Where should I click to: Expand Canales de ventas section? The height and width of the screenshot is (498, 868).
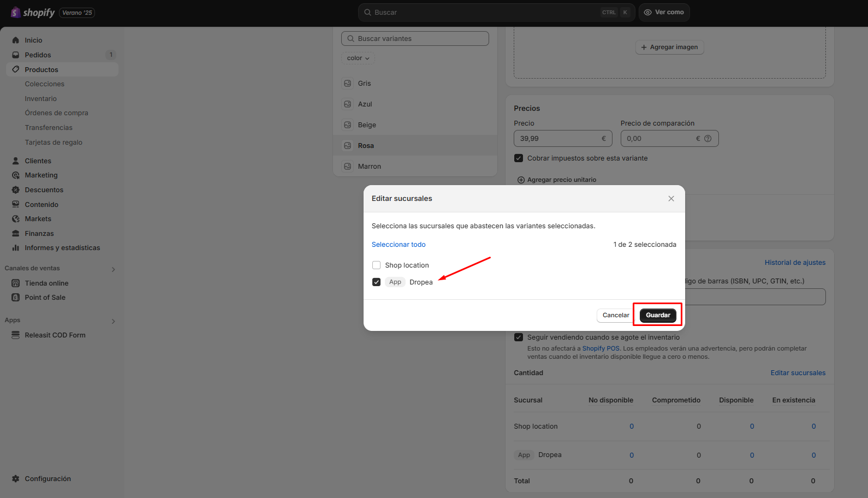point(113,269)
